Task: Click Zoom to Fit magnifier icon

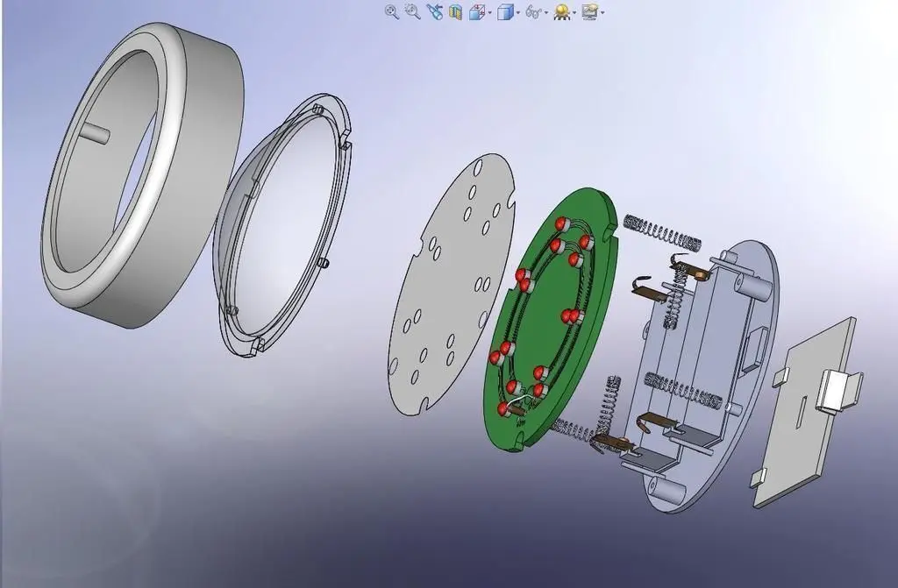Action: pyautogui.click(x=392, y=11)
